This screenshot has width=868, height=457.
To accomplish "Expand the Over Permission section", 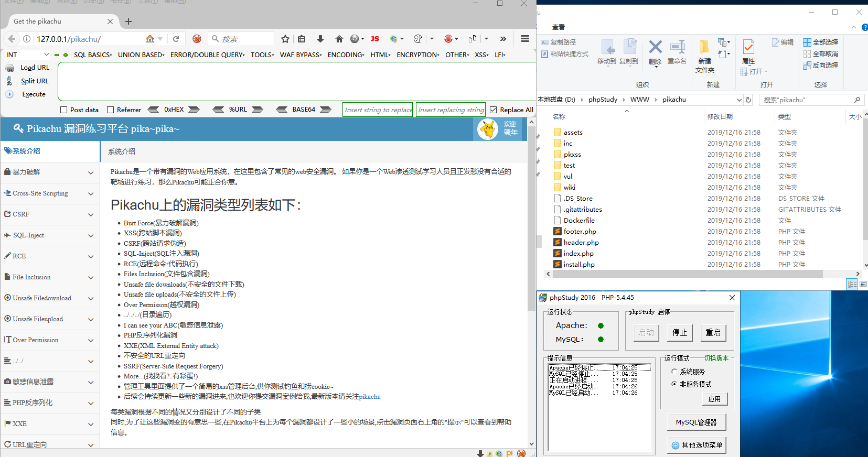I will click(x=50, y=340).
